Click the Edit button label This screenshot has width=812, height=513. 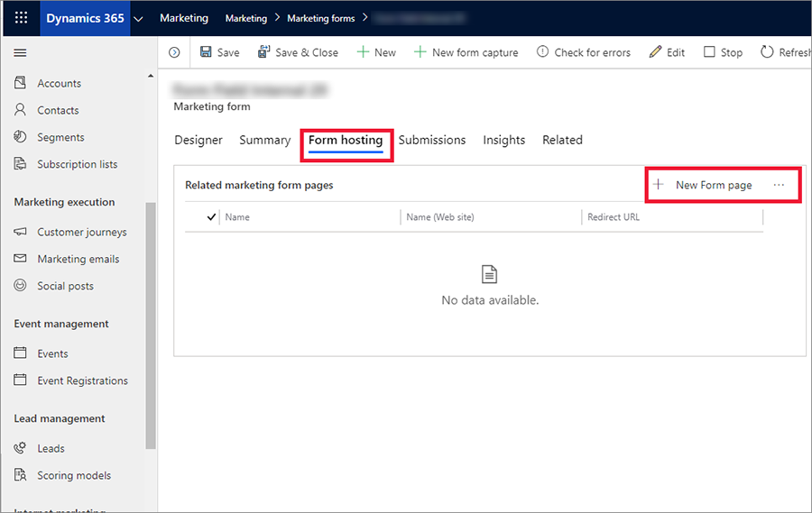pyautogui.click(x=675, y=52)
